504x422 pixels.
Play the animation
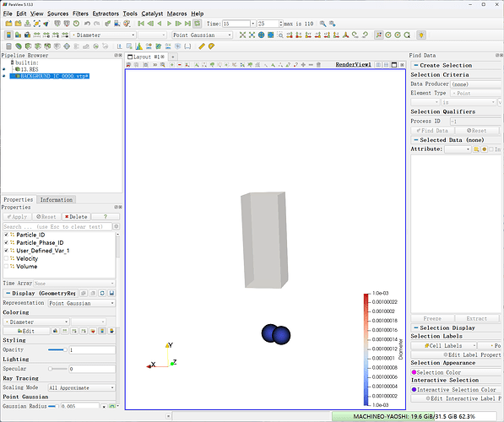pyautogui.click(x=169, y=24)
